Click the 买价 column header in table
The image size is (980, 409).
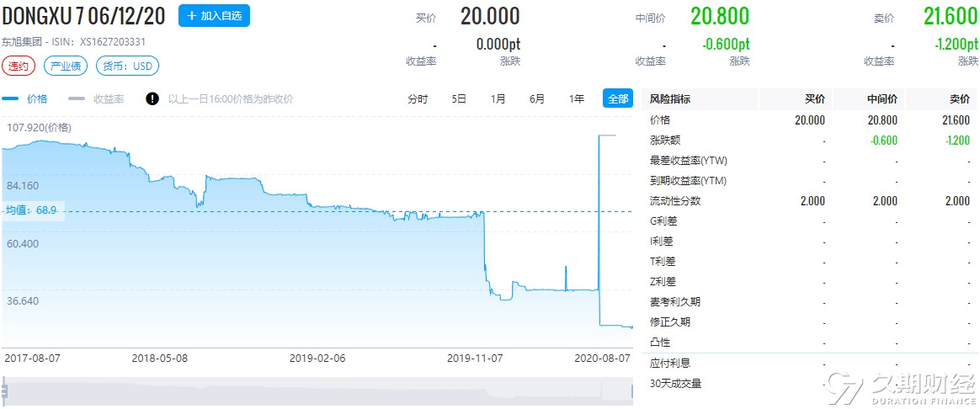(x=814, y=99)
